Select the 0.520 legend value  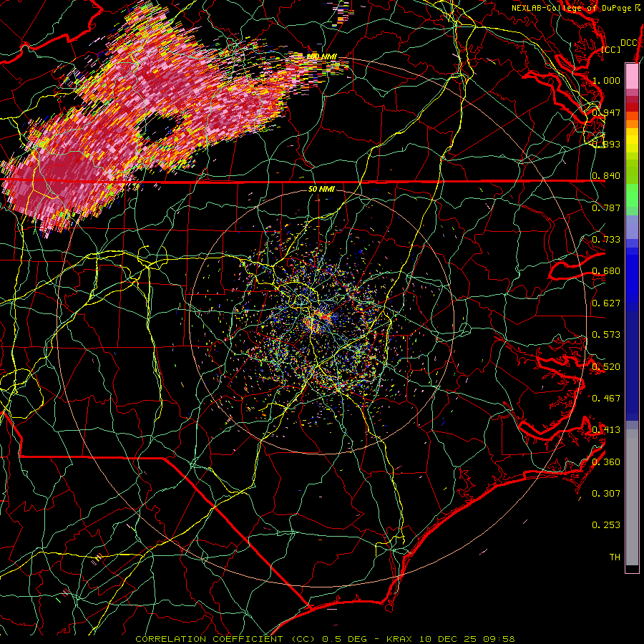click(606, 366)
